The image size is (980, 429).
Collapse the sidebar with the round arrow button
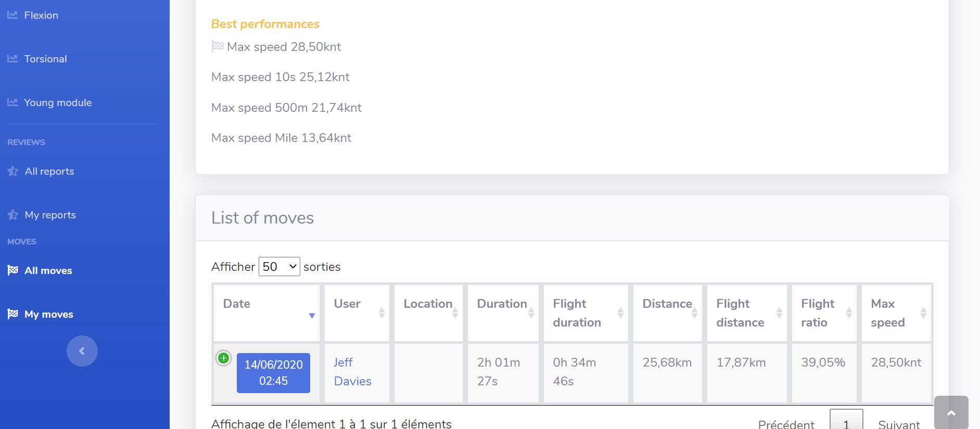82,351
